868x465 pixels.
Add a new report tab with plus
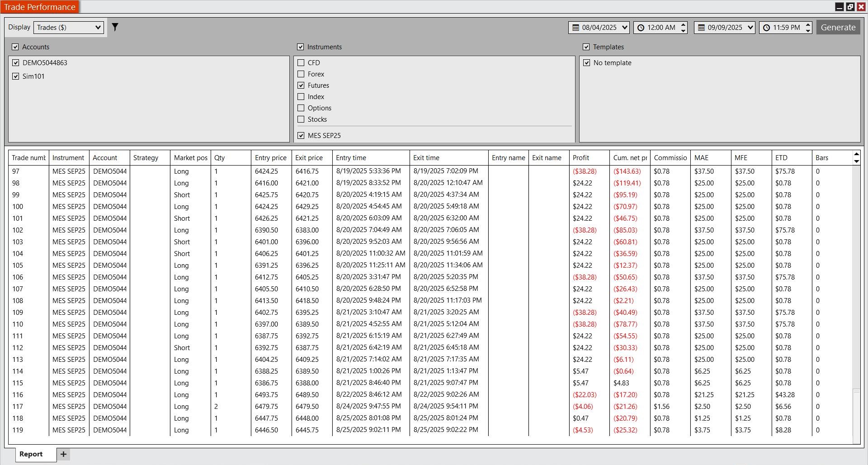pos(63,454)
